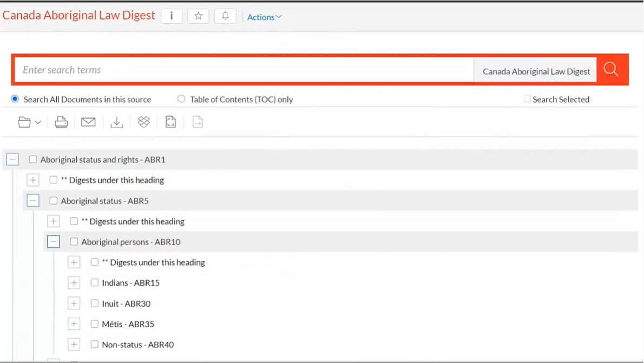Viewport: 644px width, 363px height.
Task: Expand the Indians - ABR15 node
Action: 74,283
